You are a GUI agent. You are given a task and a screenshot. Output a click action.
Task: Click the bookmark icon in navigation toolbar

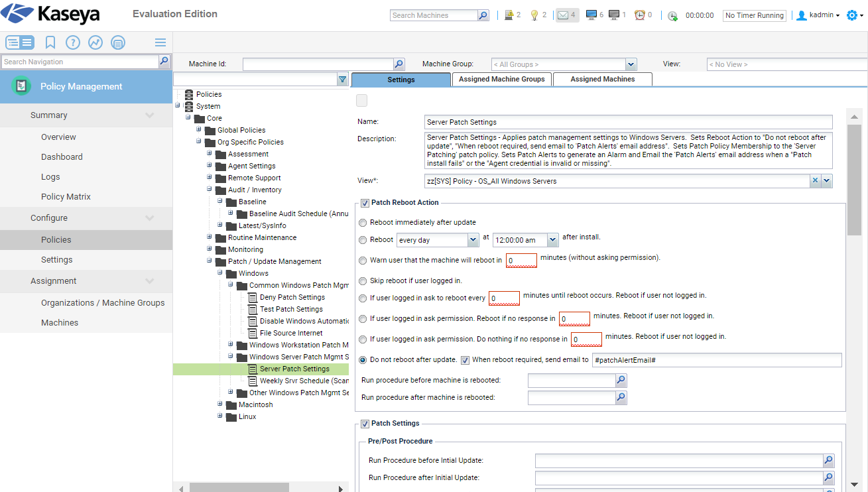coord(50,42)
